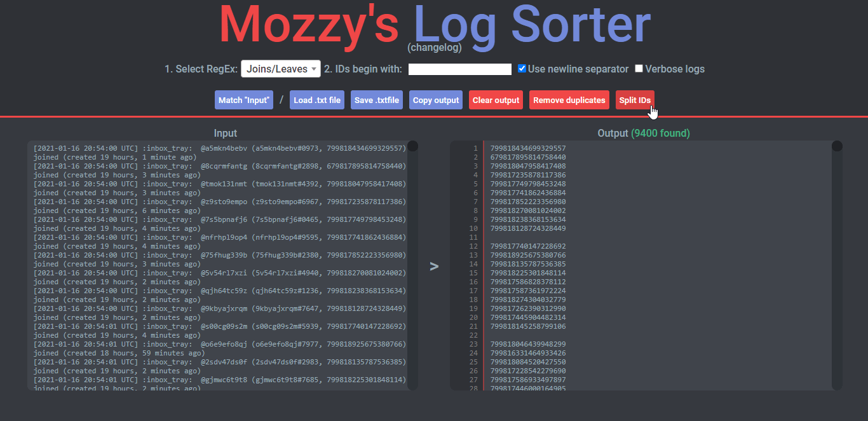Click the Save .txtfile button

(x=377, y=100)
